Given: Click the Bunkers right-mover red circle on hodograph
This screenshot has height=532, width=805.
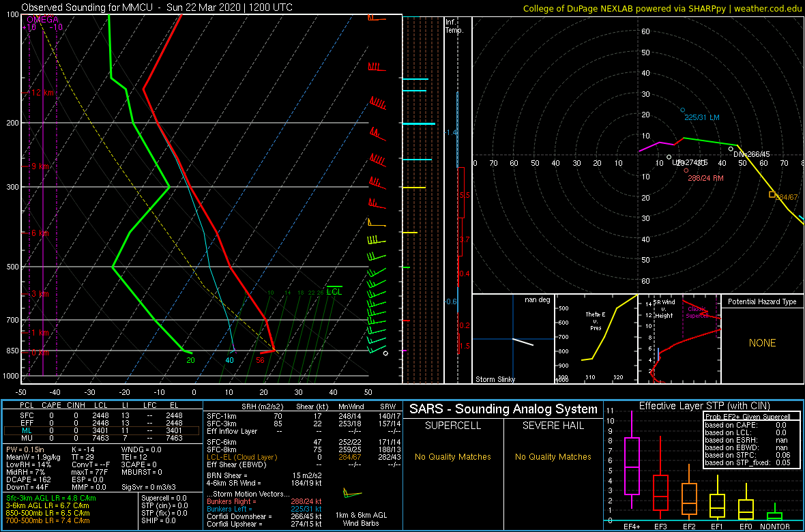Looking at the screenshot, I should (686, 170).
